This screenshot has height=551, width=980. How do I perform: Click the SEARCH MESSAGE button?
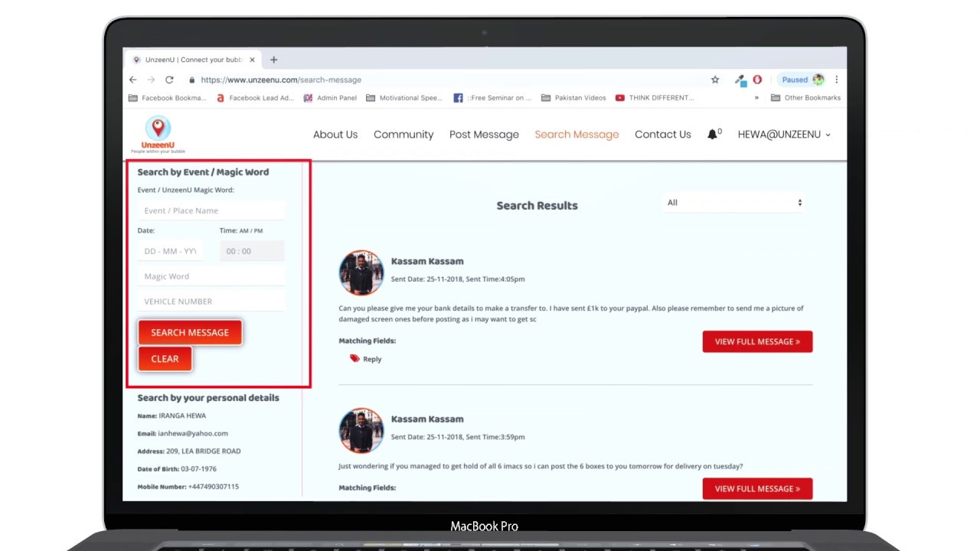coord(190,332)
